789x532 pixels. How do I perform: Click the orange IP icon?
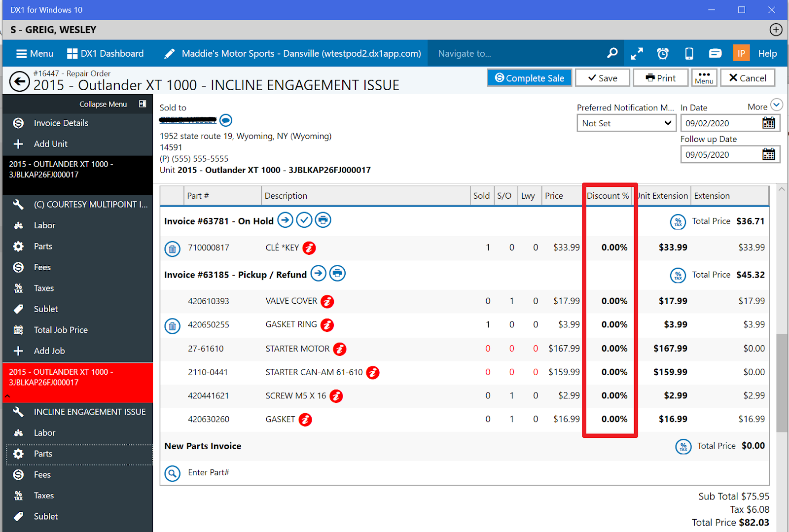(x=741, y=53)
